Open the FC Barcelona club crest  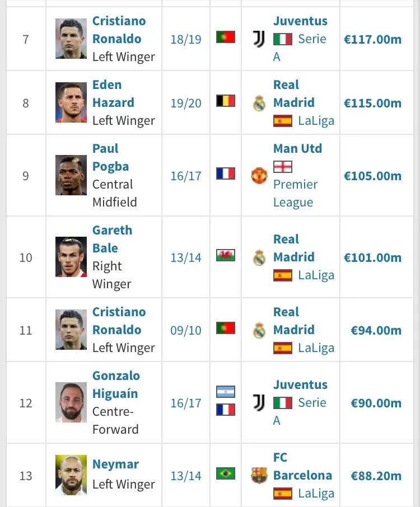pyautogui.click(x=259, y=476)
